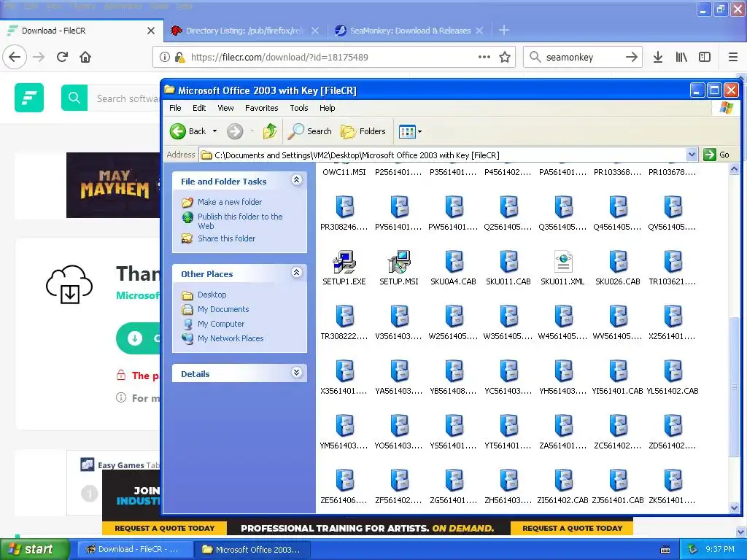
Task: Open the Firefox hamburger menu
Action: (x=733, y=57)
